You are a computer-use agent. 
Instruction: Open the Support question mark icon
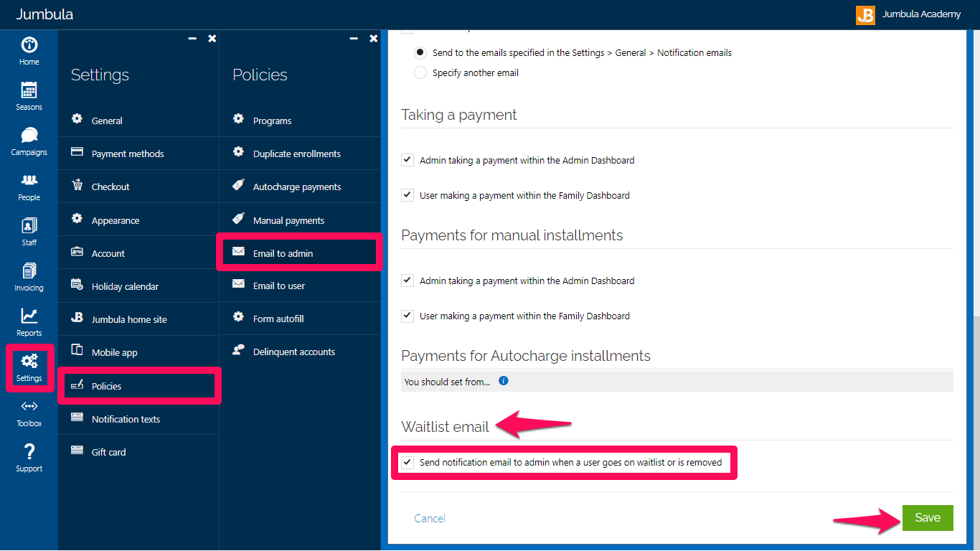click(29, 452)
